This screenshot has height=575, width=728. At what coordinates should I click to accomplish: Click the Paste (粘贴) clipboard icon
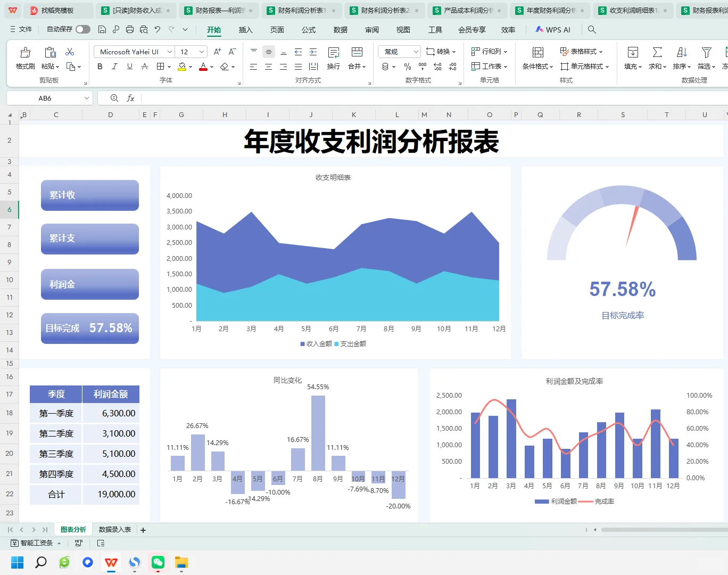coord(50,52)
